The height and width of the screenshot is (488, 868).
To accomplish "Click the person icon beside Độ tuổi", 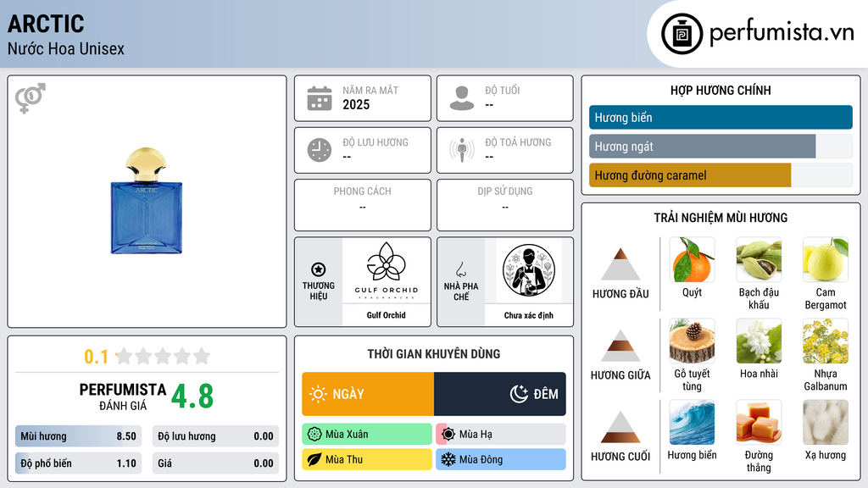I will point(462,98).
